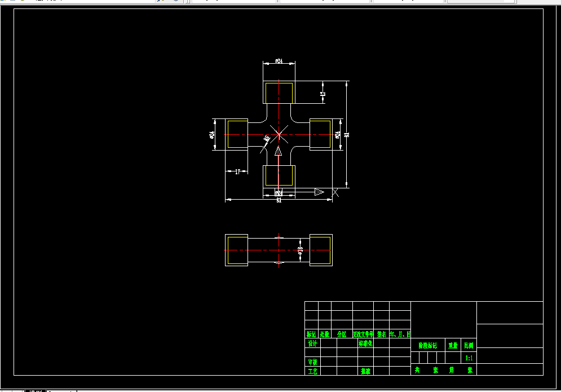
Task: Select the rightward arrow symbol beneath the bottom journal
Action: coord(320,192)
